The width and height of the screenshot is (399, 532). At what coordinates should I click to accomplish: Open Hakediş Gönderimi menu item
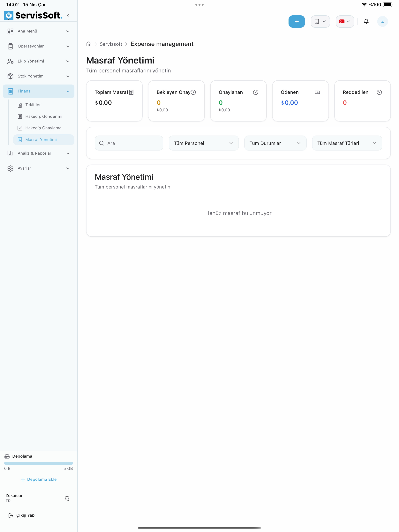pos(44,116)
